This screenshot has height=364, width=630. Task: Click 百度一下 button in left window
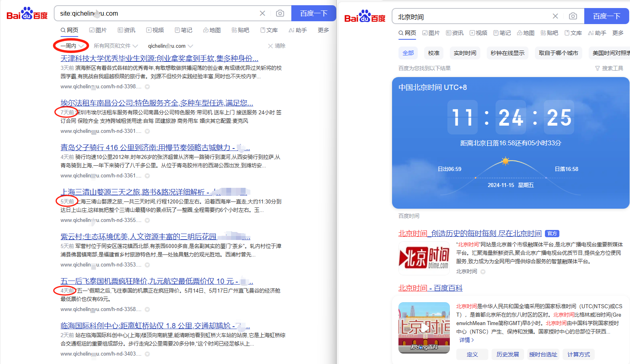coord(314,13)
